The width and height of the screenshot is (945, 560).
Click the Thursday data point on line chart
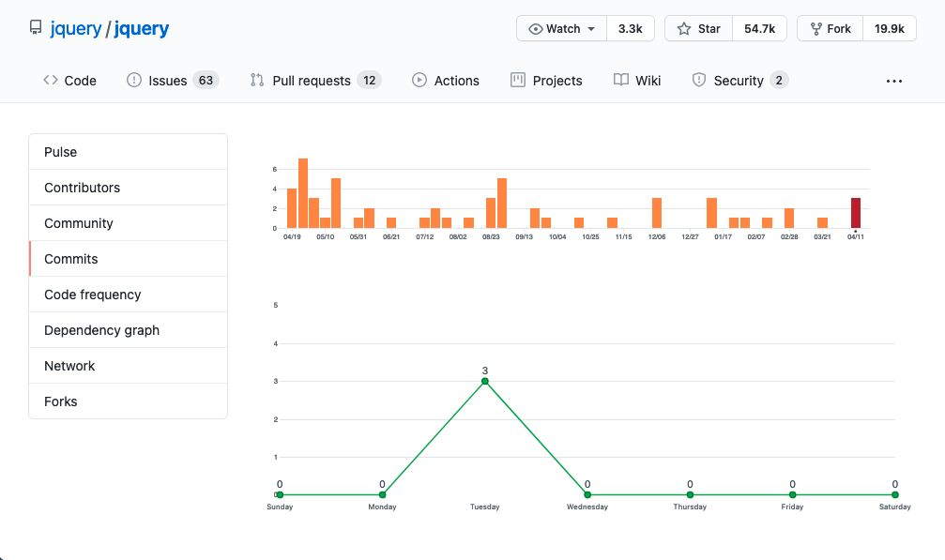[x=690, y=495]
